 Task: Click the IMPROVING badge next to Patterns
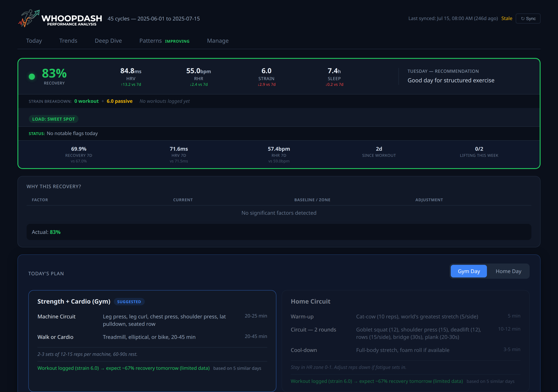[177, 41]
